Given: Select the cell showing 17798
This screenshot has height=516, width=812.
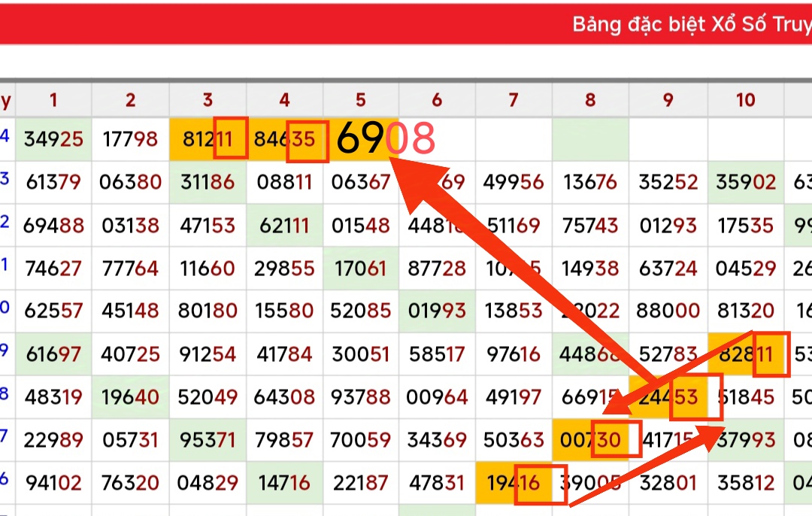Looking at the screenshot, I should coord(131,139).
